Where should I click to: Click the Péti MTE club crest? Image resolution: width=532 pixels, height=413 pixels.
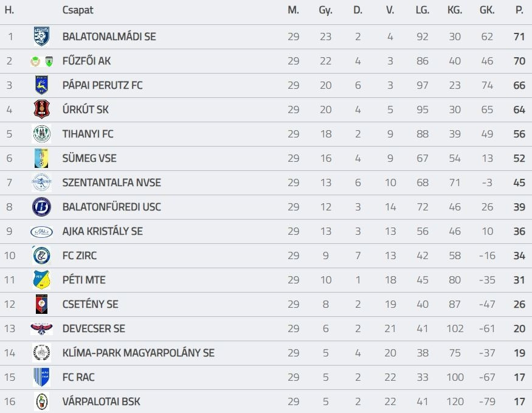coord(41,280)
